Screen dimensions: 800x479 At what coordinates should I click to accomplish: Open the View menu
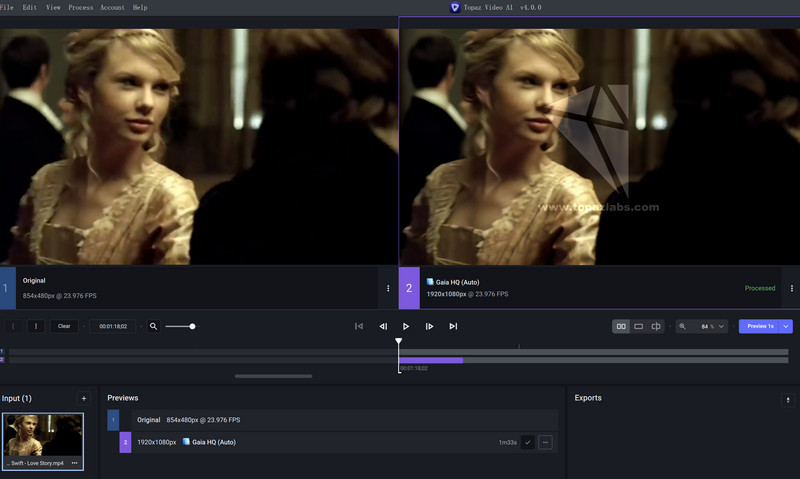pyautogui.click(x=53, y=8)
